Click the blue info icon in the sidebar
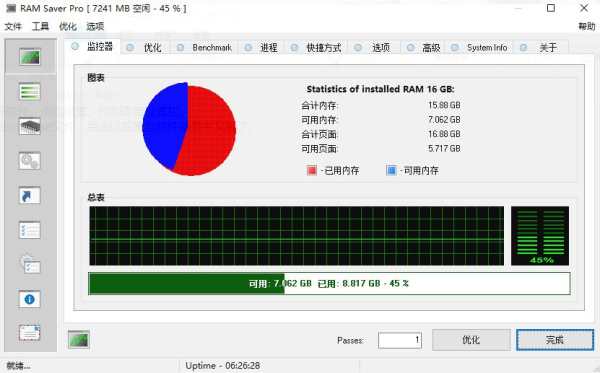 tap(30, 299)
